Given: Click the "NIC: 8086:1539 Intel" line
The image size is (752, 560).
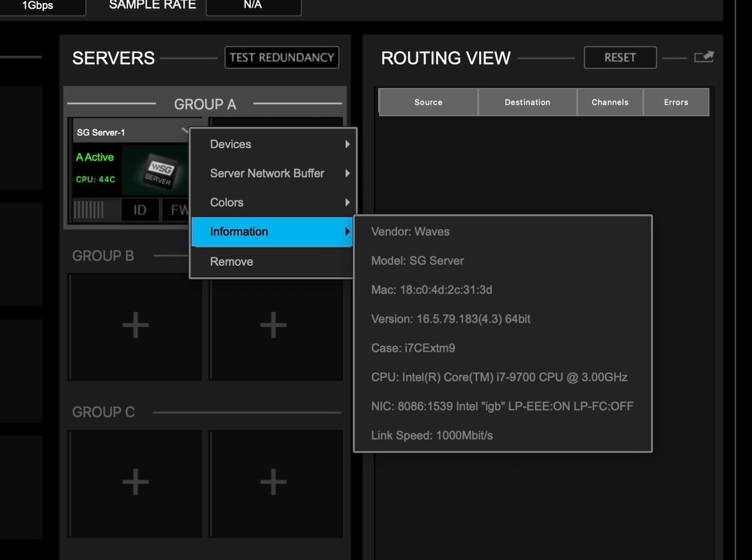Looking at the screenshot, I should (x=502, y=406).
